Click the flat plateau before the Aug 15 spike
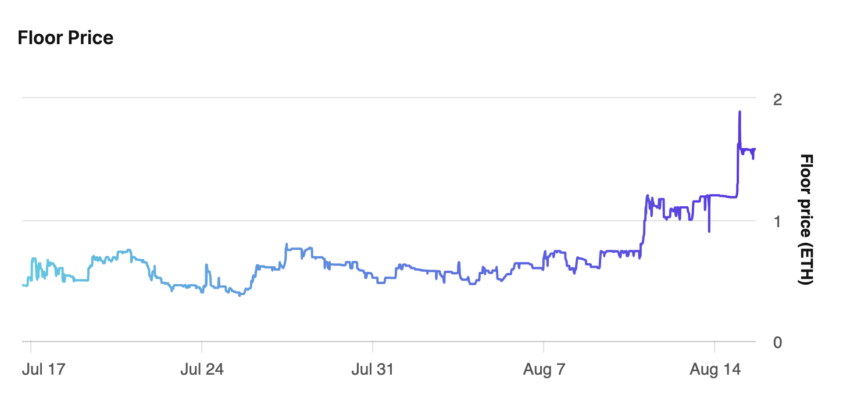Image resolution: width=850 pixels, height=413 pixels. [724, 196]
